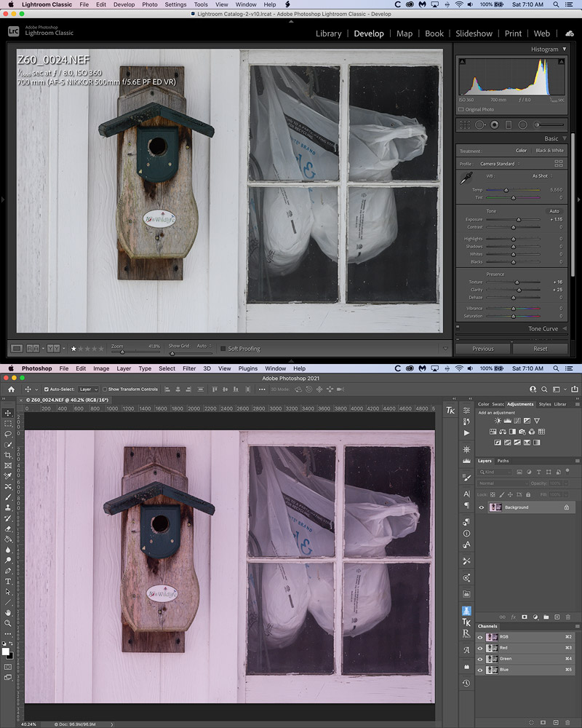Select the Lasso tool in Photoshop
The image size is (582, 728).
[x=8, y=434]
